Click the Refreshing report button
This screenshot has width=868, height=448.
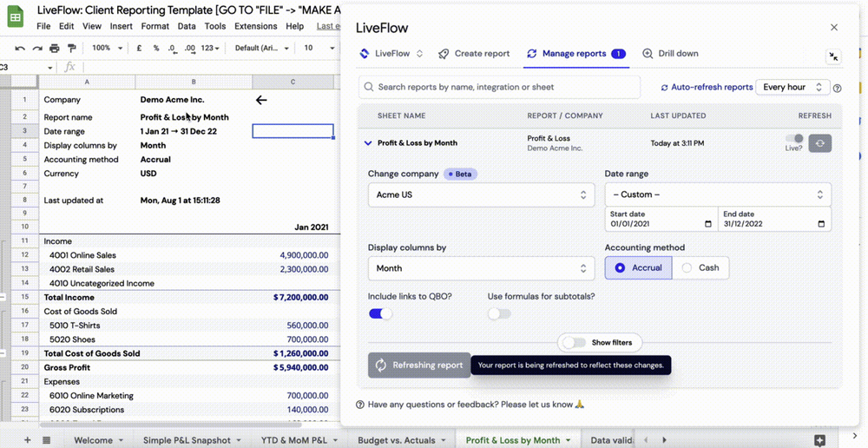pyautogui.click(x=419, y=366)
